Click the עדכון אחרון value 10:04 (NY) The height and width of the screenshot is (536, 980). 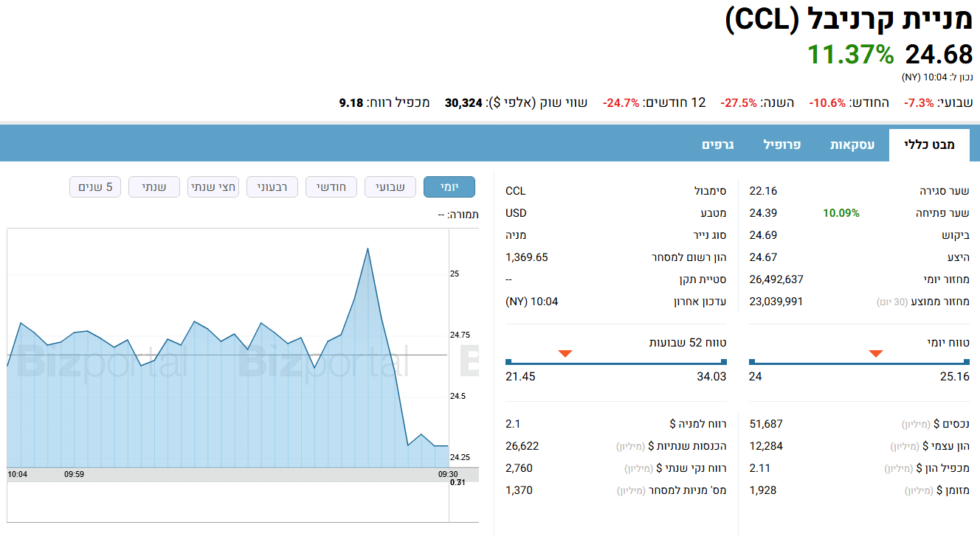click(x=532, y=302)
